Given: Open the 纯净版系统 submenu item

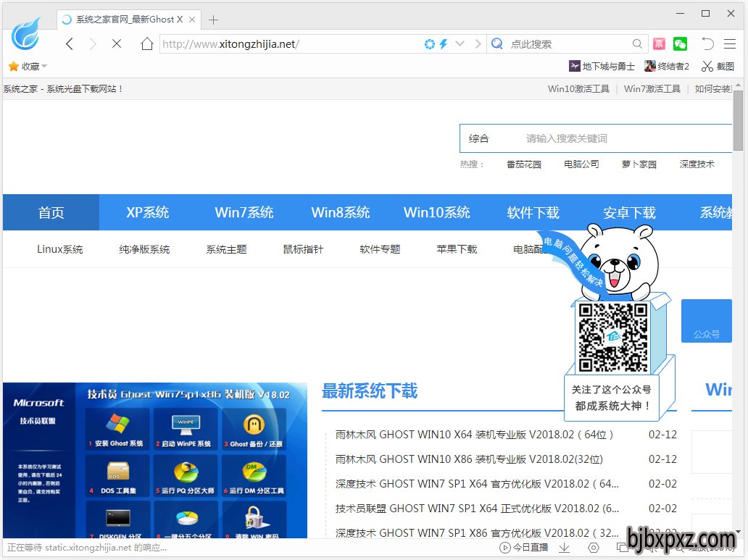Looking at the screenshot, I should [144, 249].
